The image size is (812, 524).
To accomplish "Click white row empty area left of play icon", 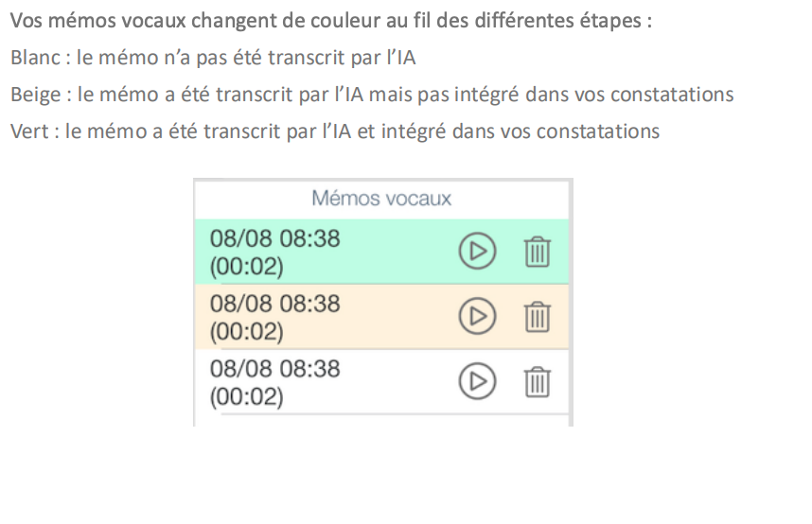I will point(397,380).
